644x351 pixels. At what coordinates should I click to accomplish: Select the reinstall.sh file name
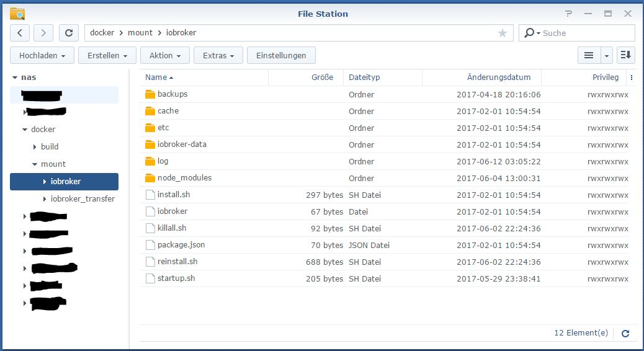tap(177, 262)
